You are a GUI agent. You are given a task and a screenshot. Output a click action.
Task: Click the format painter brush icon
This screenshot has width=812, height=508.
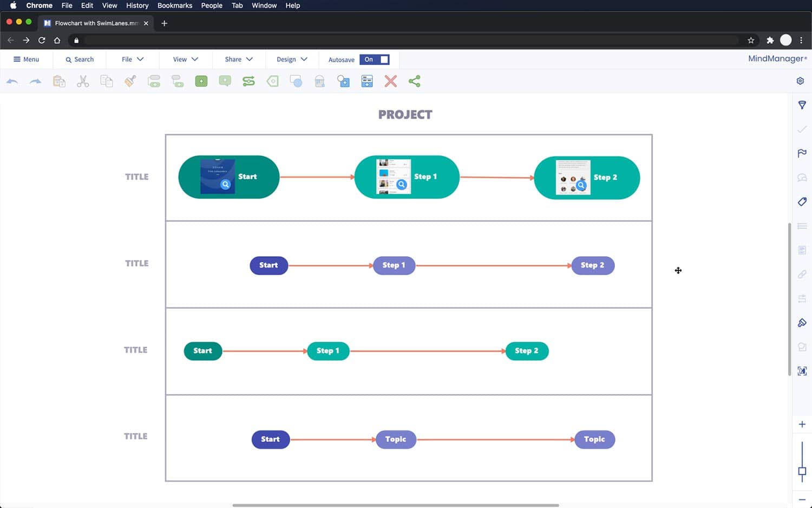coord(130,81)
